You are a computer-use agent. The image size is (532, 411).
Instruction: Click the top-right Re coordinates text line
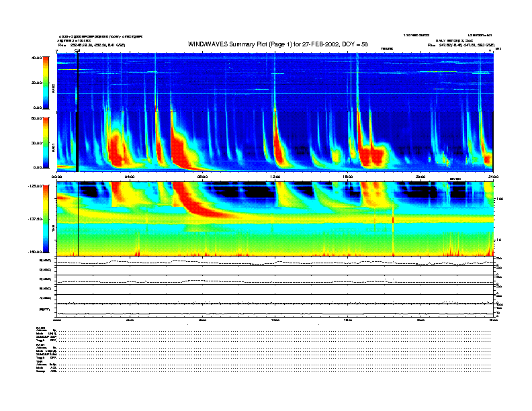(461, 45)
